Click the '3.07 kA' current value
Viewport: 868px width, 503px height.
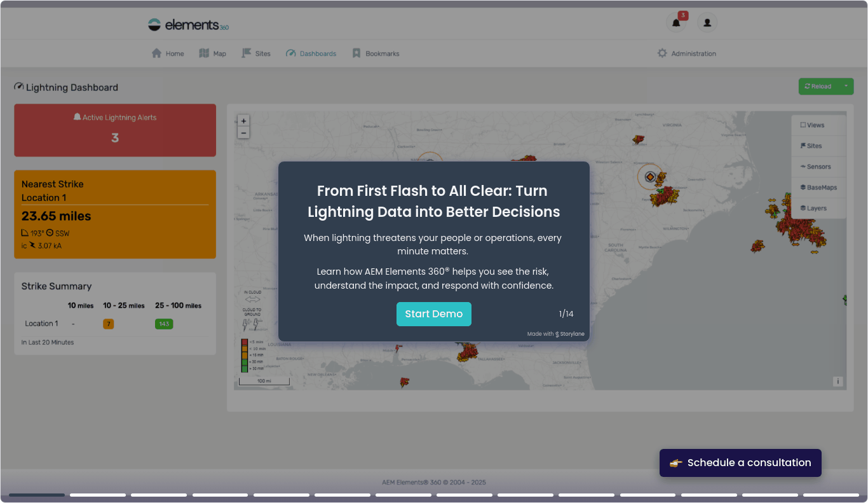click(x=50, y=245)
